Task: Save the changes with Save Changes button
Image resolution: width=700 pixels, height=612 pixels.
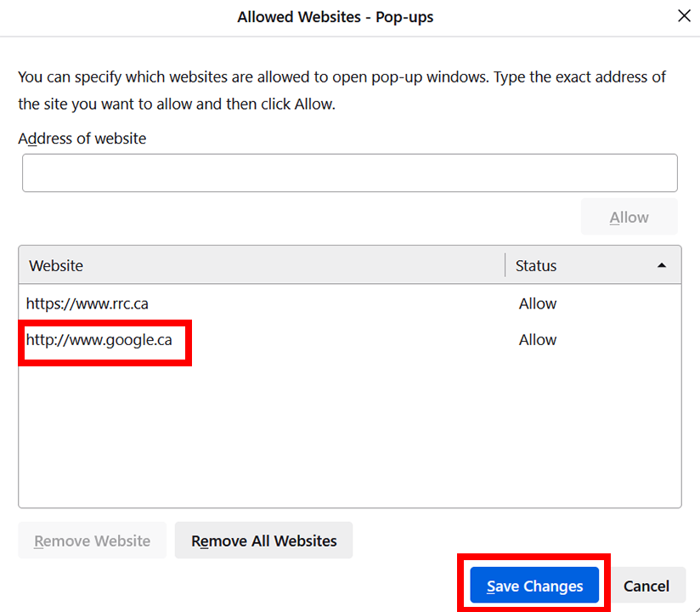Action: (x=534, y=586)
